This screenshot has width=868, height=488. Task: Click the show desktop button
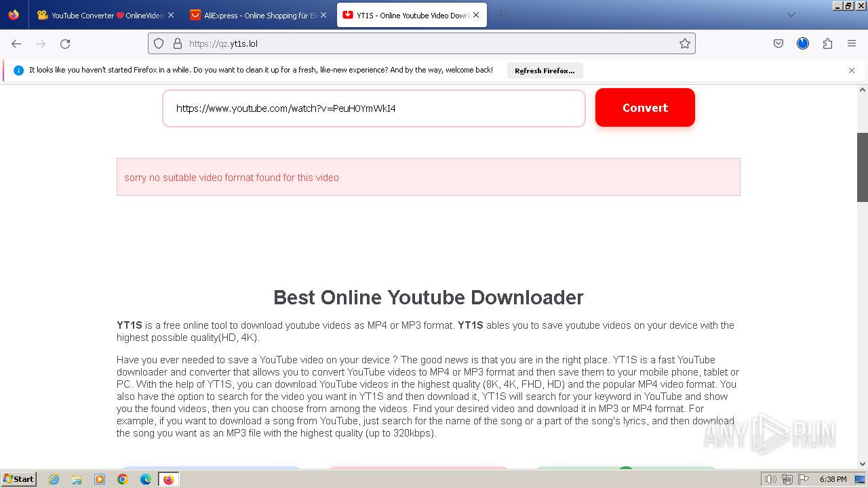pyautogui.click(x=861, y=479)
